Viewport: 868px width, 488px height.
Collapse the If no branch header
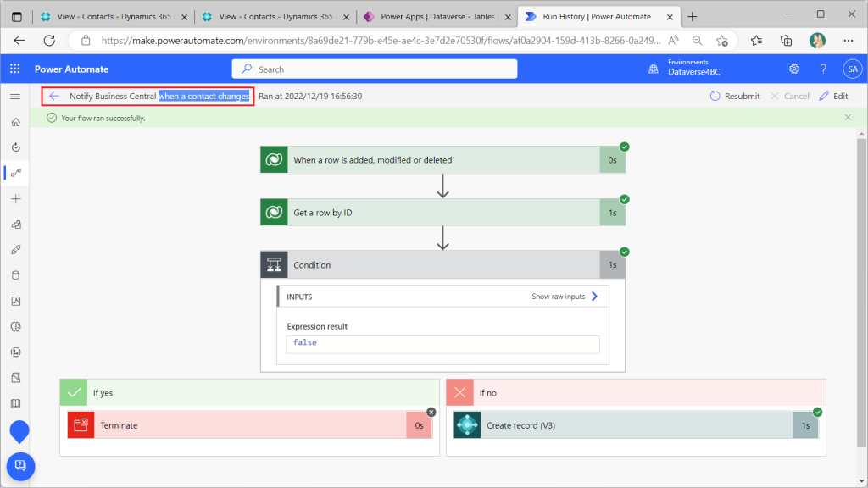[636, 393]
